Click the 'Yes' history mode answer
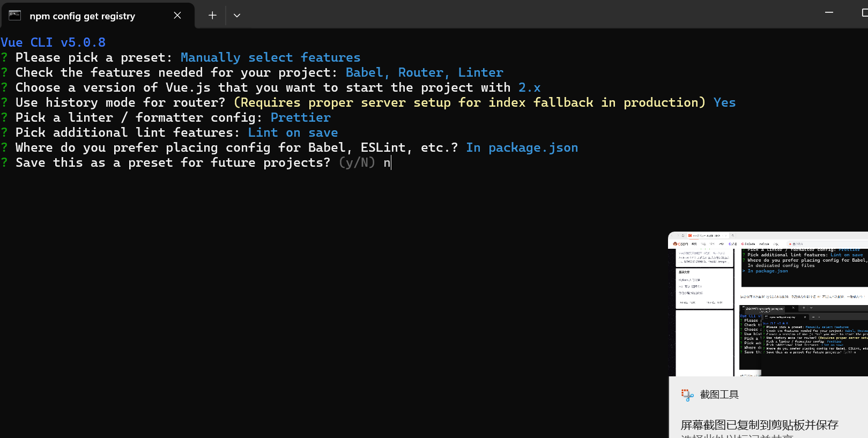Viewport: 868px width, 438px height. pos(724,102)
